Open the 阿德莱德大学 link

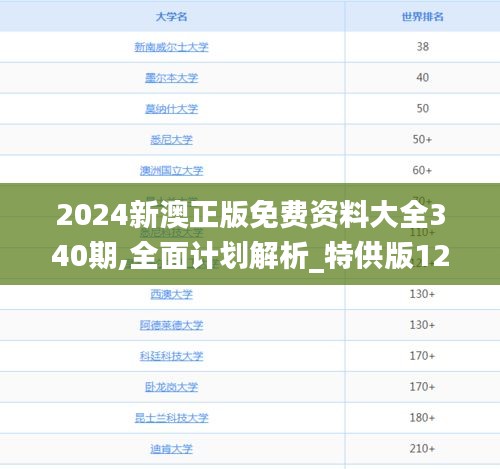[171, 325]
